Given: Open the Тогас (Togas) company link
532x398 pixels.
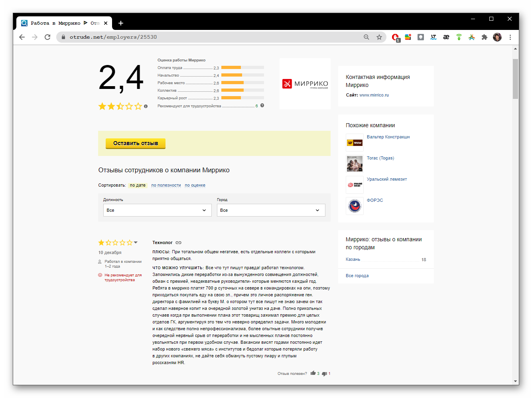Looking at the screenshot, I should (x=380, y=158).
